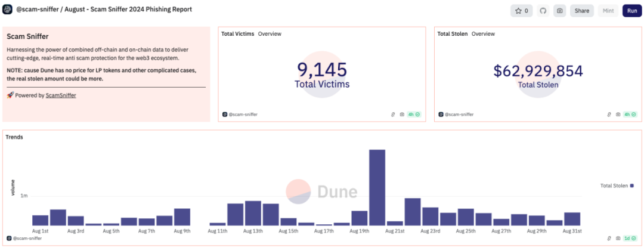The height and width of the screenshot is (247, 644).
Task: Click the Share button
Action: click(x=581, y=11)
